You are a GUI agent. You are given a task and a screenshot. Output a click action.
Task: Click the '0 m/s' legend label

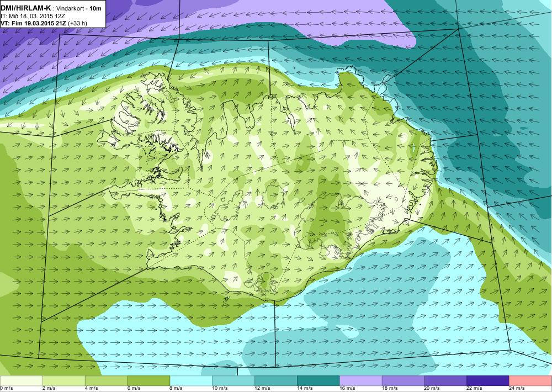[6, 389]
